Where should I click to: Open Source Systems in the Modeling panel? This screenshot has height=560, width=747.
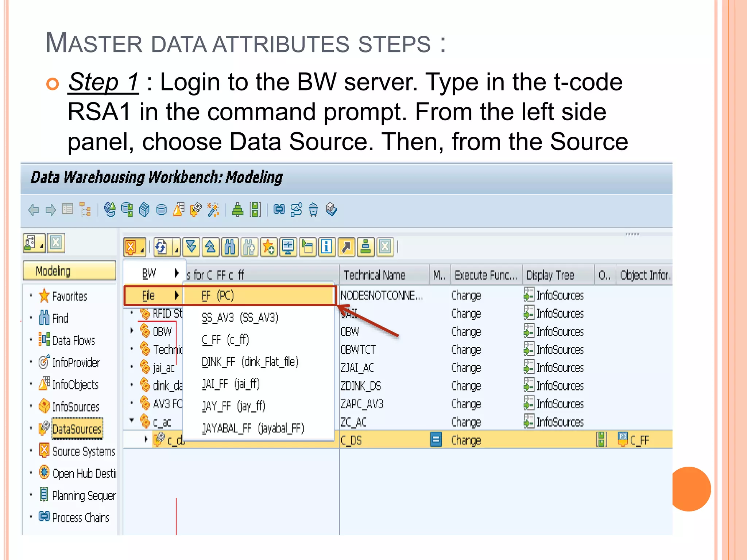84,451
